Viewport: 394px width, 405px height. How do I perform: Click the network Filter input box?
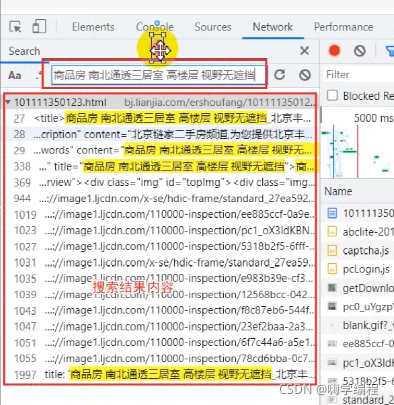point(359,74)
